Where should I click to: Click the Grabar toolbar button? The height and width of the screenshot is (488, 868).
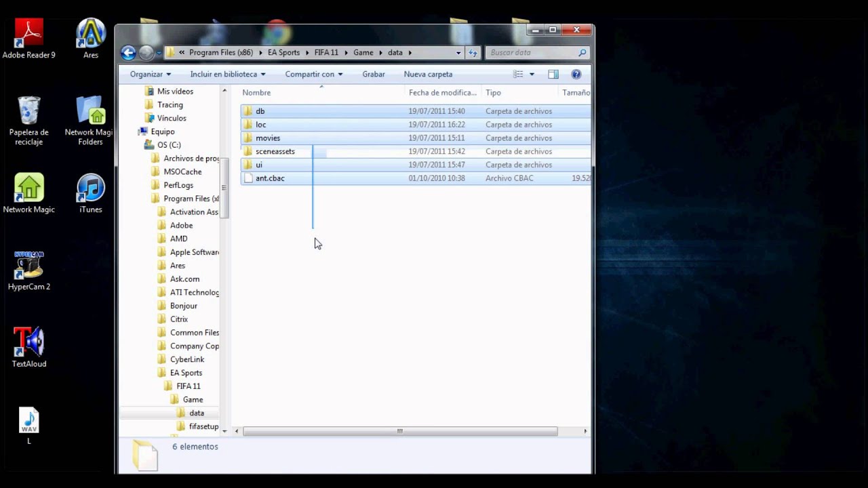tap(374, 74)
